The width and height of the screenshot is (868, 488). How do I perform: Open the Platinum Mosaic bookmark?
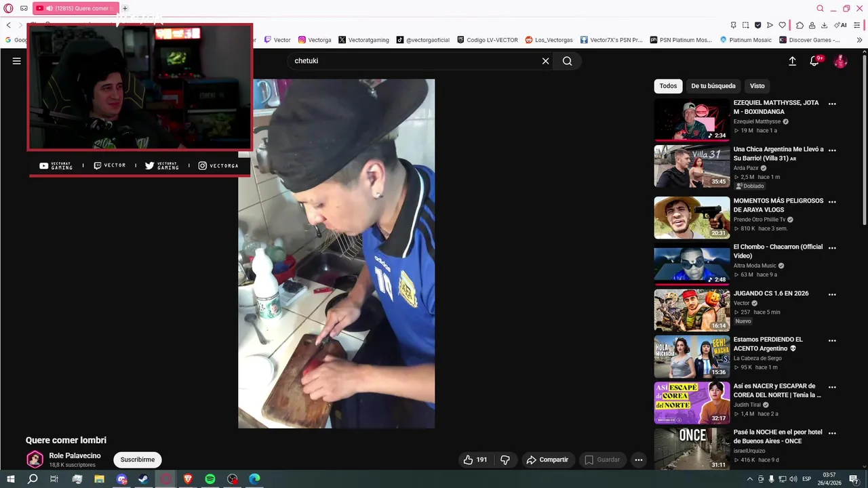pos(745,40)
